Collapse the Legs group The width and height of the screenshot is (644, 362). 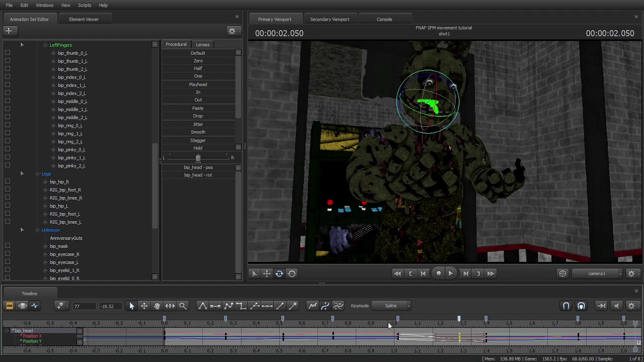point(37,174)
